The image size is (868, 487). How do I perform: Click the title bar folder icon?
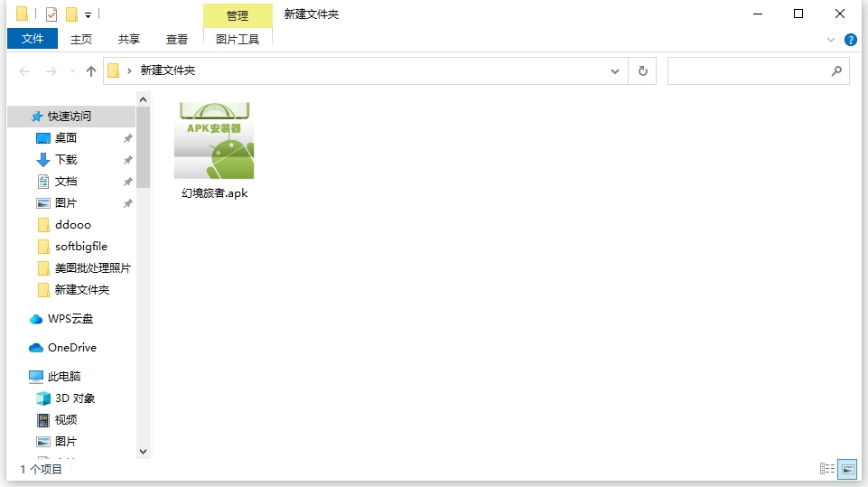click(x=23, y=14)
